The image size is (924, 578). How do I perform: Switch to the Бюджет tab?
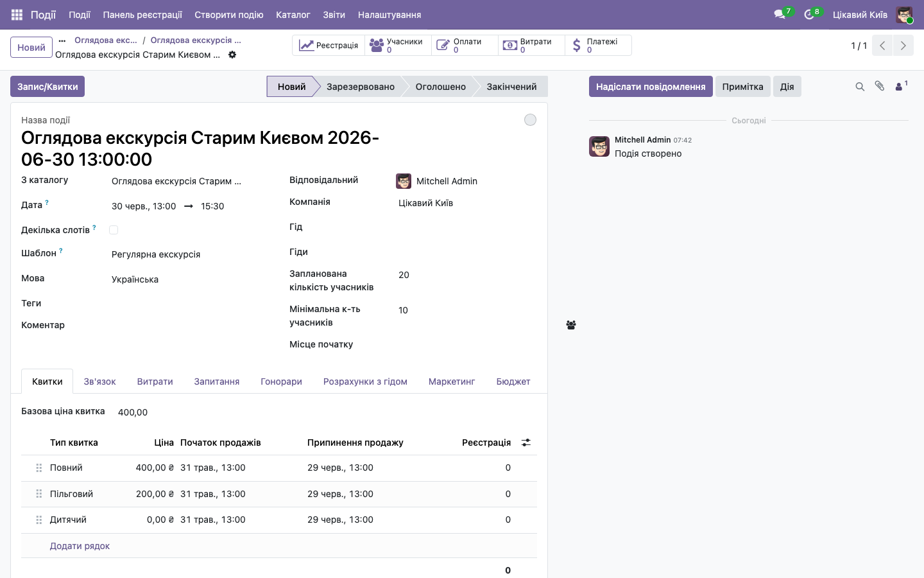pyautogui.click(x=513, y=381)
